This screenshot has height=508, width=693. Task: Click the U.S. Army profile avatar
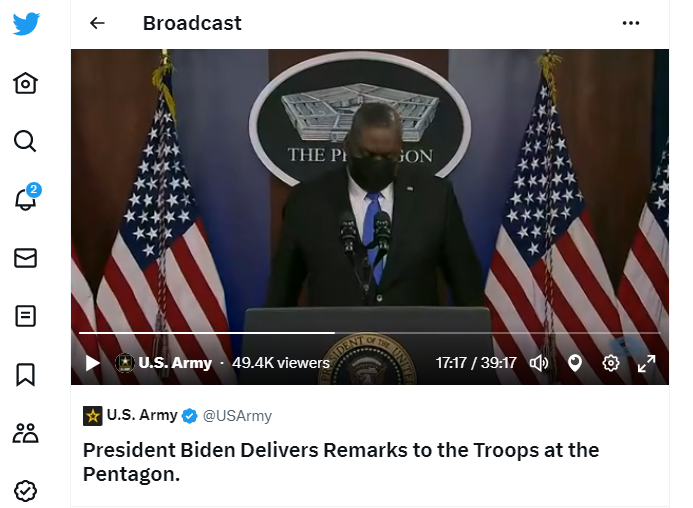pos(92,416)
